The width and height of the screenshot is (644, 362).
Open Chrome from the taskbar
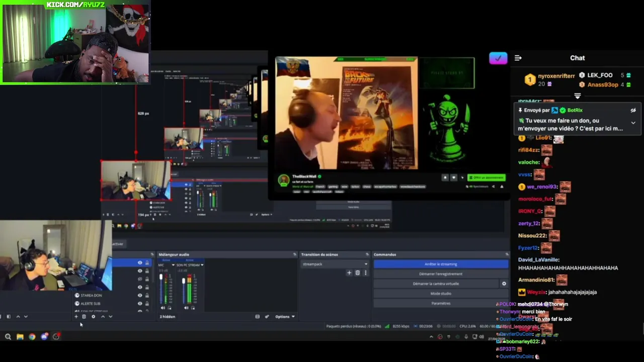point(32,336)
